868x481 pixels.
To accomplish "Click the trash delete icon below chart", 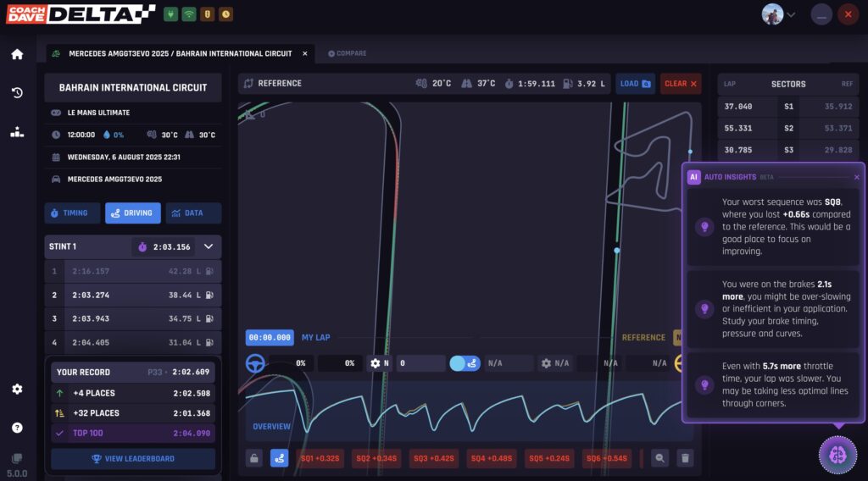I will pos(687,458).
